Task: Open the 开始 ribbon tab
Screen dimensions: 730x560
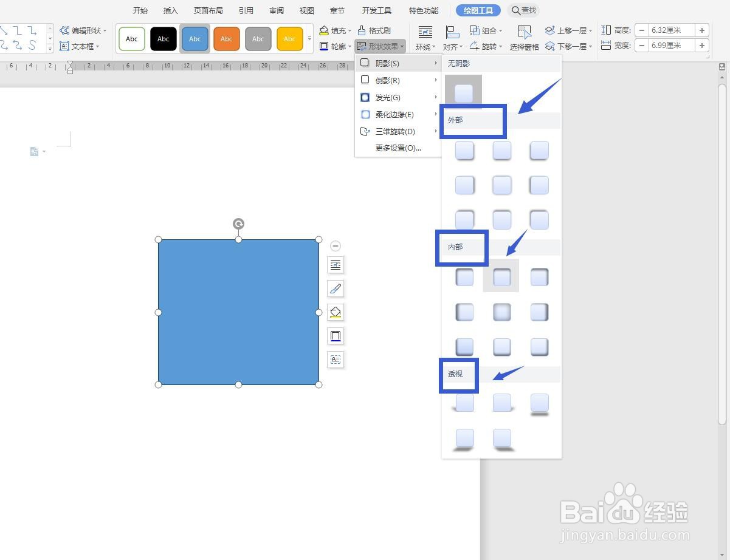Action: pos(140,10)
